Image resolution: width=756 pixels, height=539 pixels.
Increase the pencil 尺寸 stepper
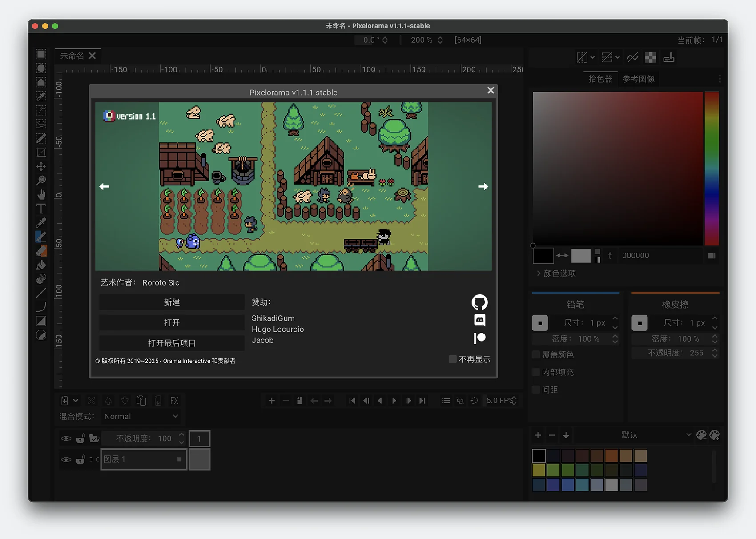coord(615,318)
